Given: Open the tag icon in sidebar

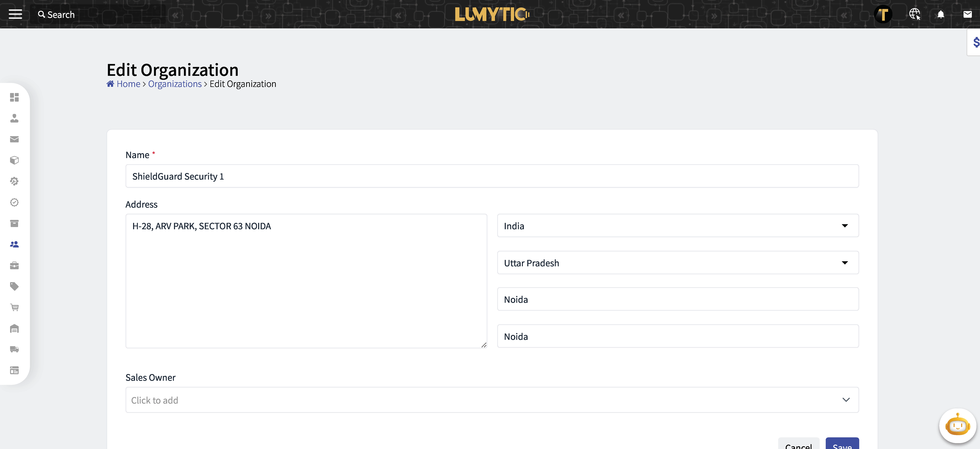Looking at the screenshot, I should coord(14,286).
